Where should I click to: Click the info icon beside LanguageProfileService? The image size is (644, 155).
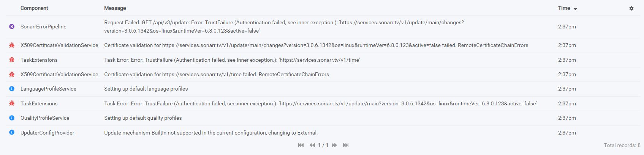click(12, 89)
